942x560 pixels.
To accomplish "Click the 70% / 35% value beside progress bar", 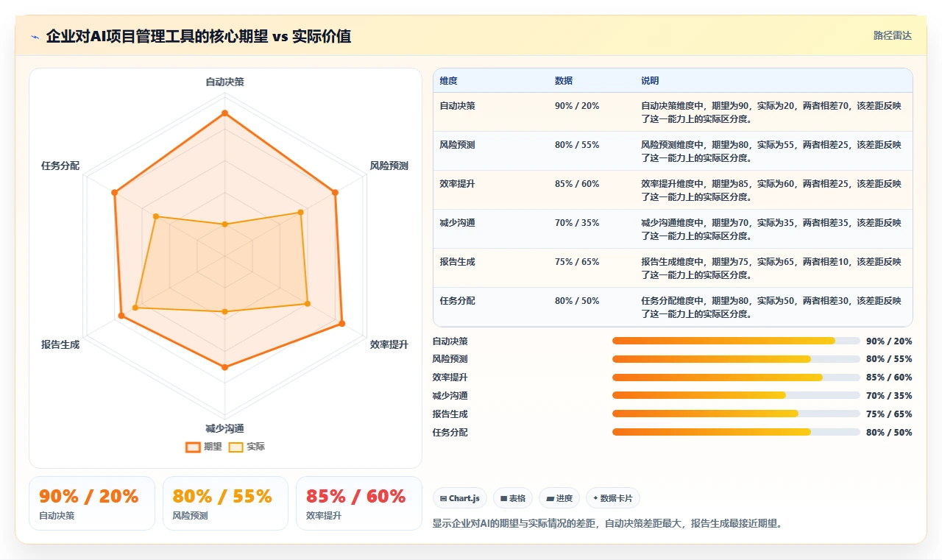I will coord(889,396).
